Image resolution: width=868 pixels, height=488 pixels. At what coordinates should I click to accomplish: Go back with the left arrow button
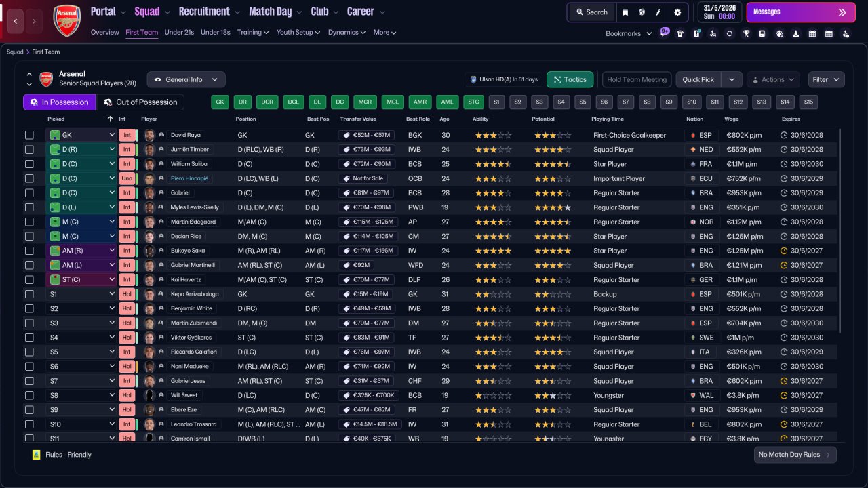point(16,21)
